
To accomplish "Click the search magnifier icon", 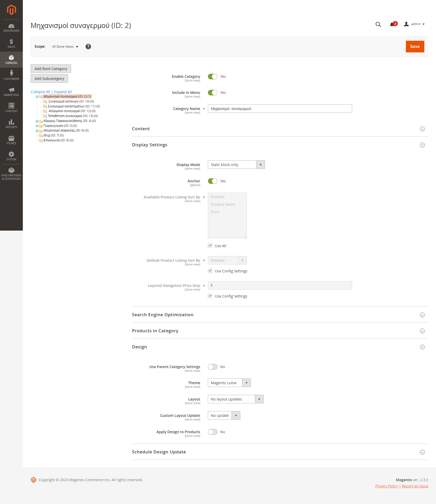I will click(378, 24).
